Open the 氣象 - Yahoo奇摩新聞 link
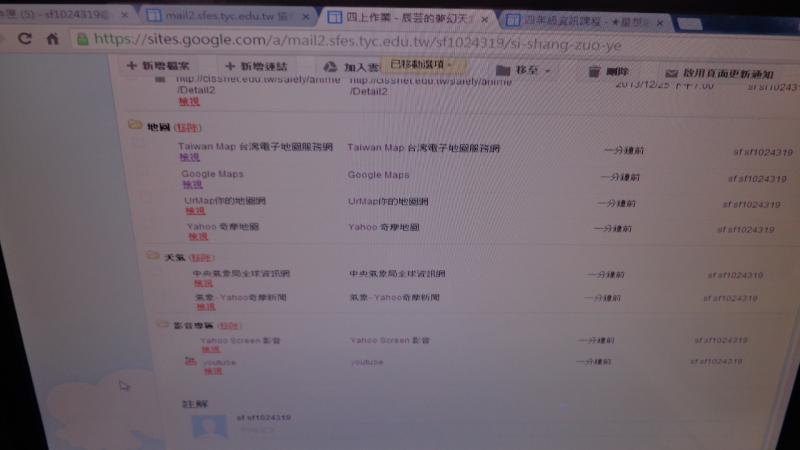The image size is (800, 450). pyautogui.click(x=241, y=297)
